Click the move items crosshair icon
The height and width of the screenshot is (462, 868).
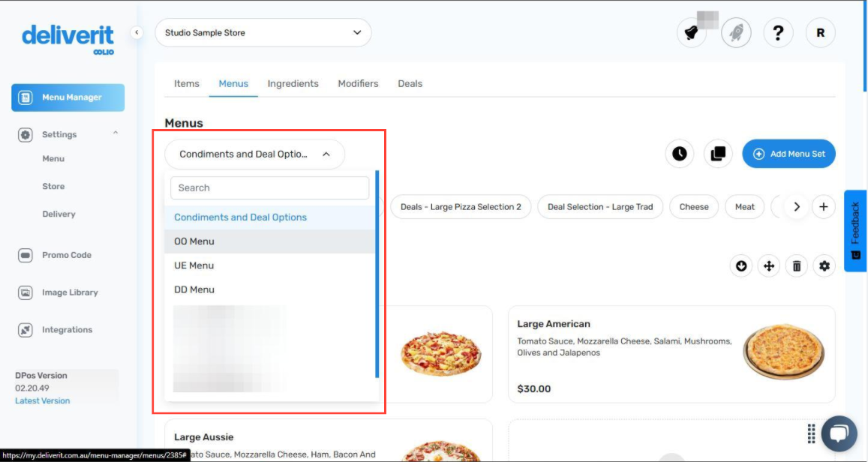(x=768, y=265)
